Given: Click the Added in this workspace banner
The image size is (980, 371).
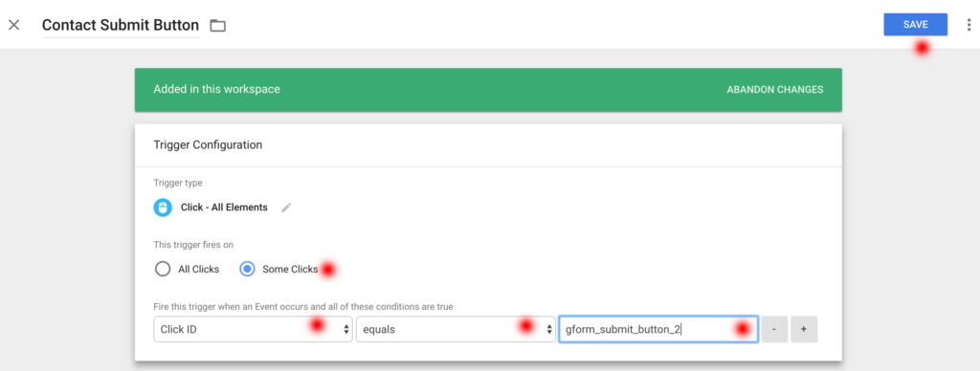Looking at the screenshot, I should point(488,90).
